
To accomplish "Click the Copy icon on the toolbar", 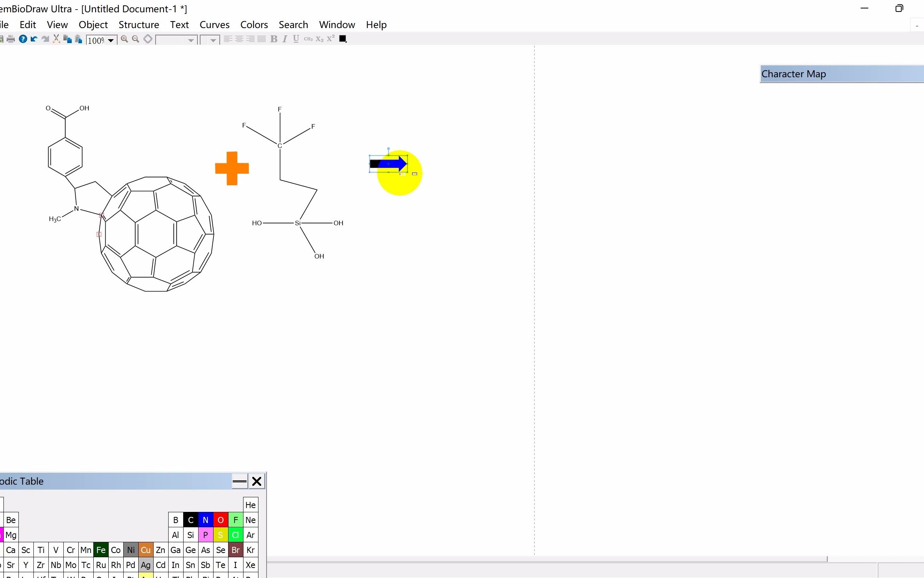I will [x=68, y=39].
